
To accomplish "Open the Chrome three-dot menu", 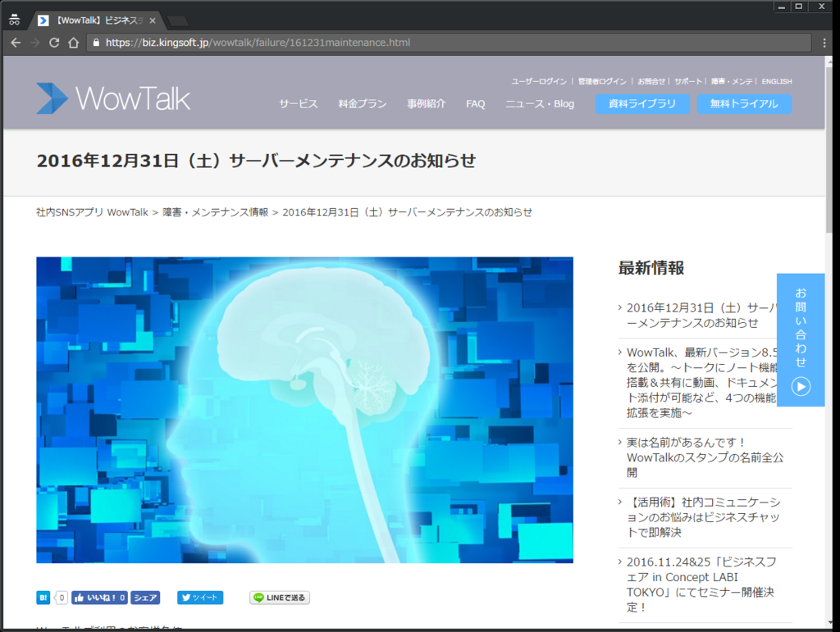I will (824, 43).
